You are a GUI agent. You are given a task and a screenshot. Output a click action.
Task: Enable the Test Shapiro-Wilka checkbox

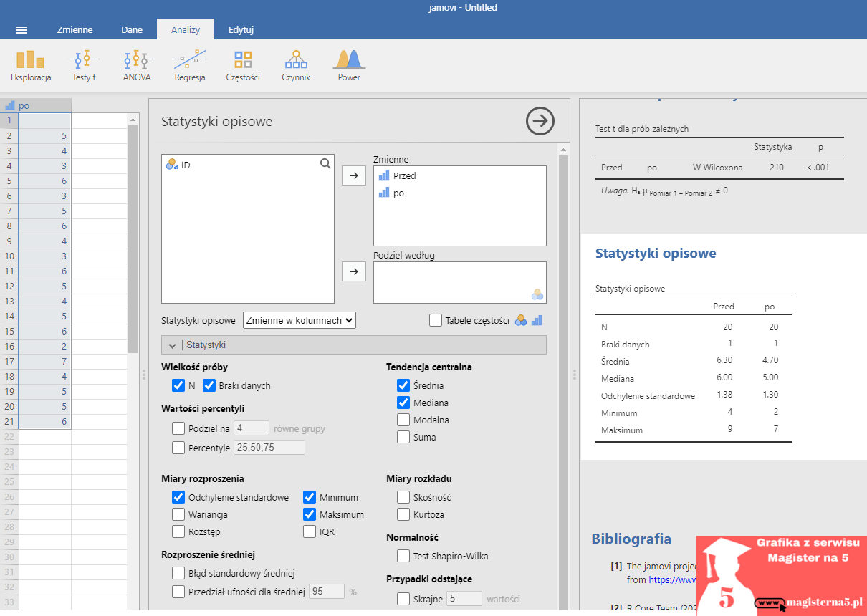click(403, 556)
